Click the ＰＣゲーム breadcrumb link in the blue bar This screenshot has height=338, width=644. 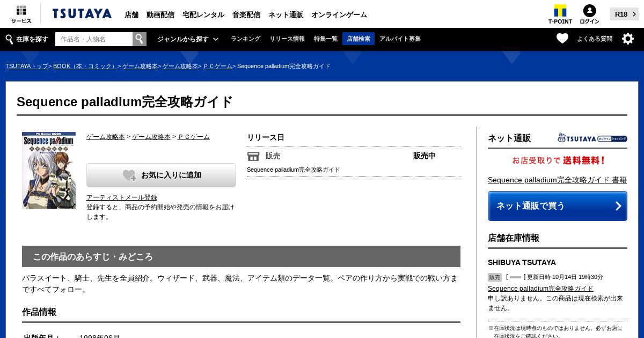(x=218, y=66)
